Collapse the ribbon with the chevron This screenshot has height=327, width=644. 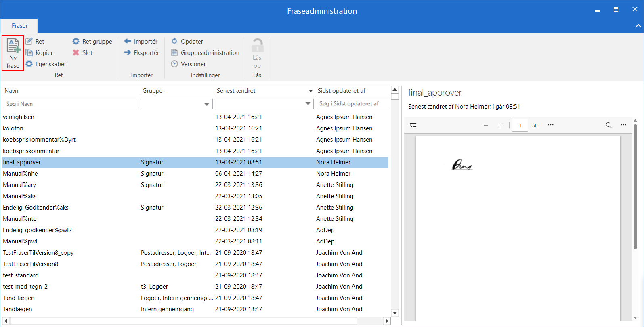(638, 26)
